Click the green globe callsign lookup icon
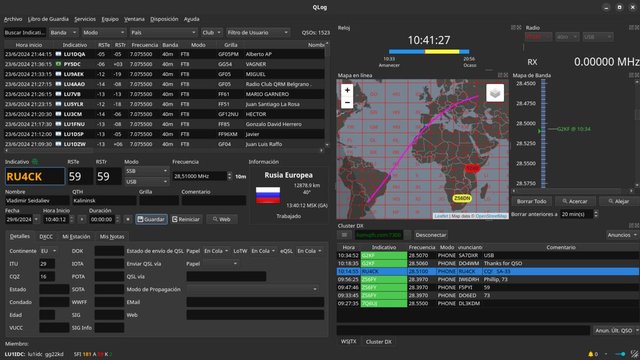Image resolution: width=640 pixels, height=360 pixels. click(35, 162)
